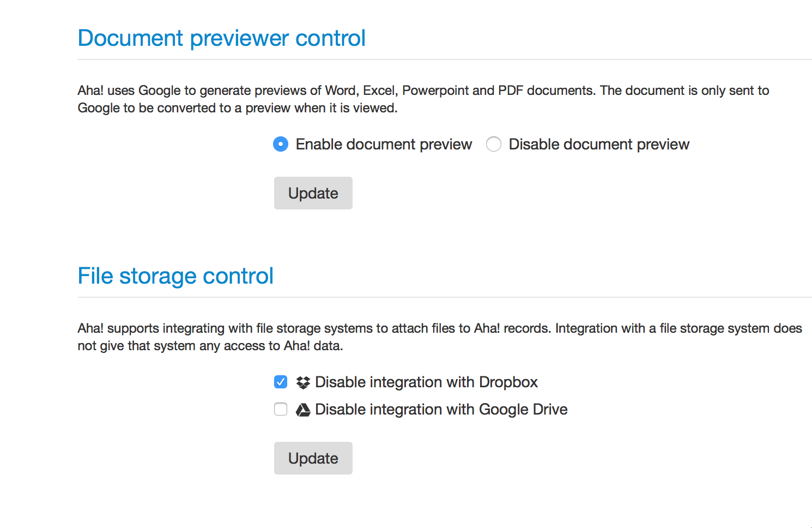The height and width of the screenshot is (528, 812).
Task: Click the "Enable document preview" label text
Action: click(384, 145)
